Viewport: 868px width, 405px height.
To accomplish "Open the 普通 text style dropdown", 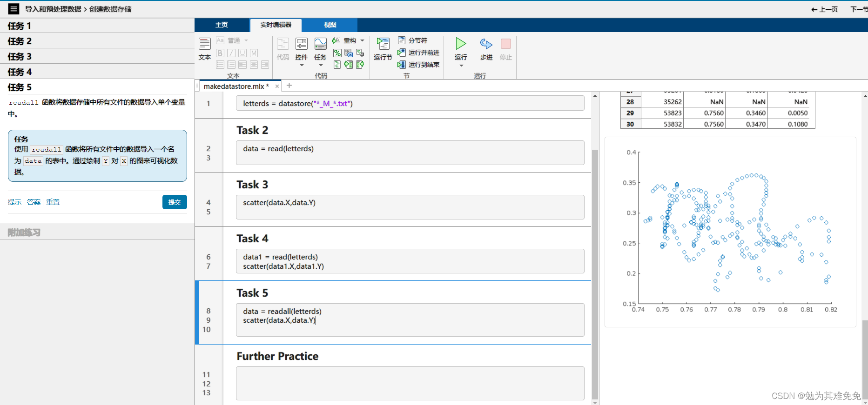I will (x=238, y=40).
